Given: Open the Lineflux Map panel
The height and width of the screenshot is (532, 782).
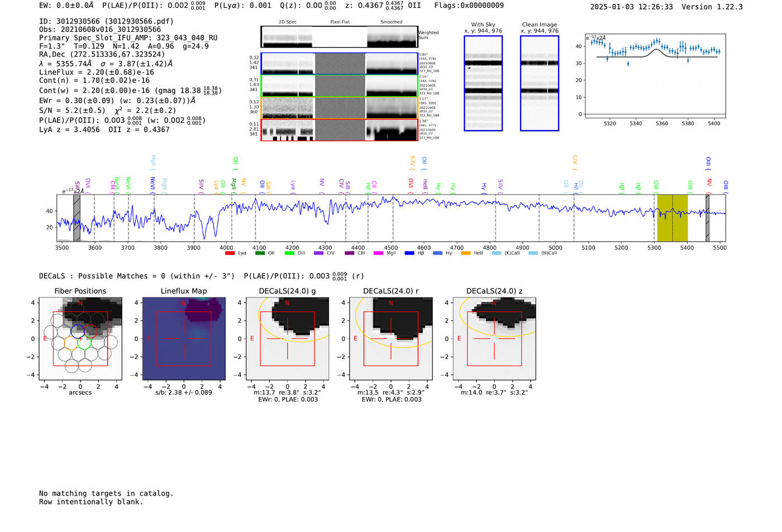Looking at the screenshot, I should coord(184,339).
